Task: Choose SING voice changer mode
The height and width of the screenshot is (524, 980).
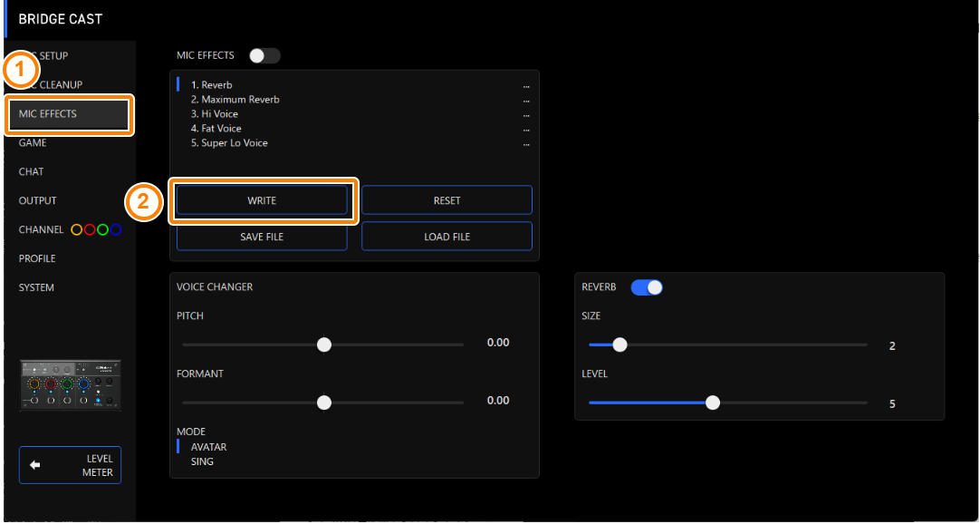Action: 202,461
